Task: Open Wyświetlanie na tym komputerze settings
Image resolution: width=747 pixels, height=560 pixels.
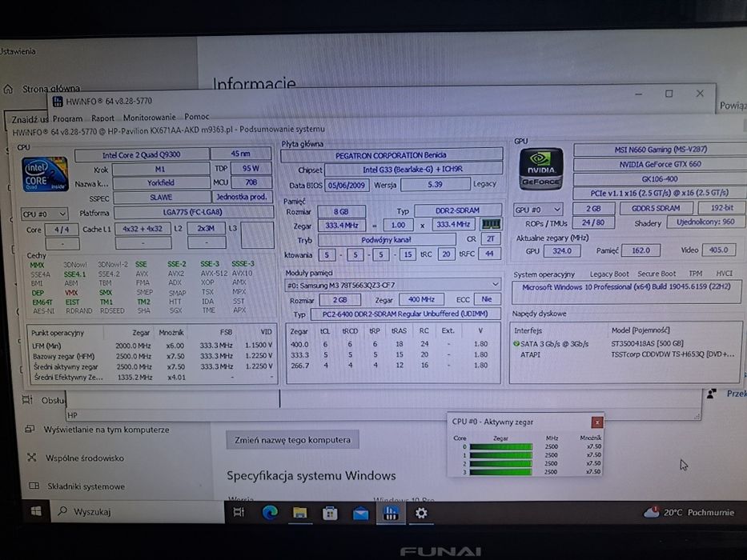Action: click(106, 430)
